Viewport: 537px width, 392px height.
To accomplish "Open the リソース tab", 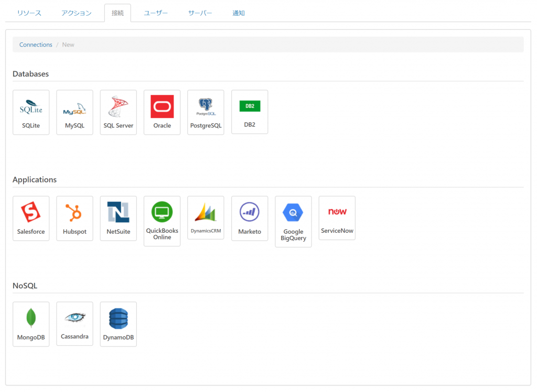I will [29, 13].
